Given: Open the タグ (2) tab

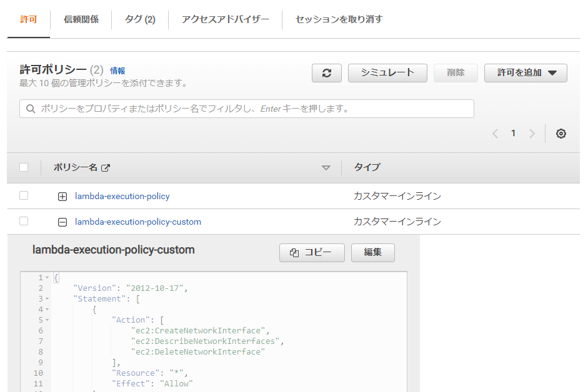Looking at the screenshot, I should coord(140,19).
